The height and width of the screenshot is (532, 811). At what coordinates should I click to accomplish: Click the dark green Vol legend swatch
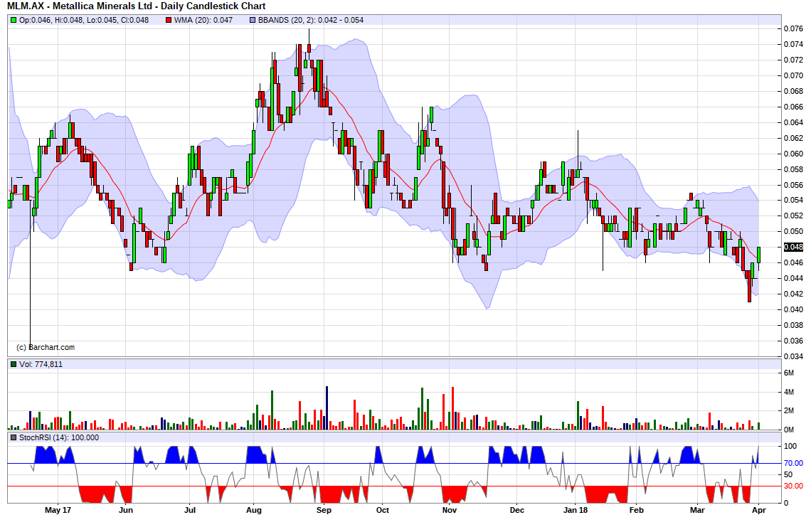14,364
